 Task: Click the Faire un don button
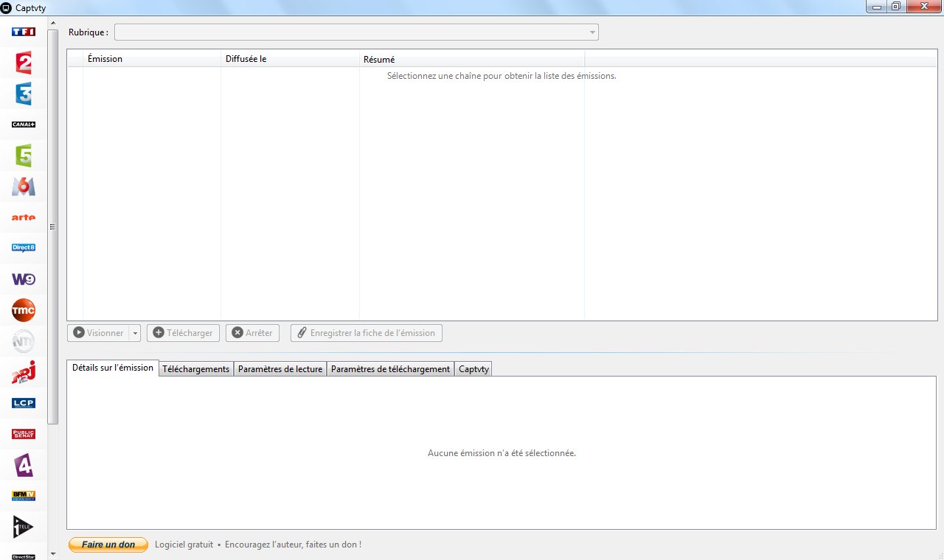tap(108, 545)
